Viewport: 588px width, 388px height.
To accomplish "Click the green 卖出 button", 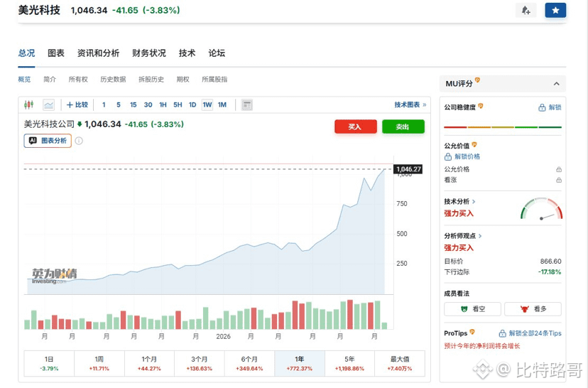I will [x=403, y=126].
